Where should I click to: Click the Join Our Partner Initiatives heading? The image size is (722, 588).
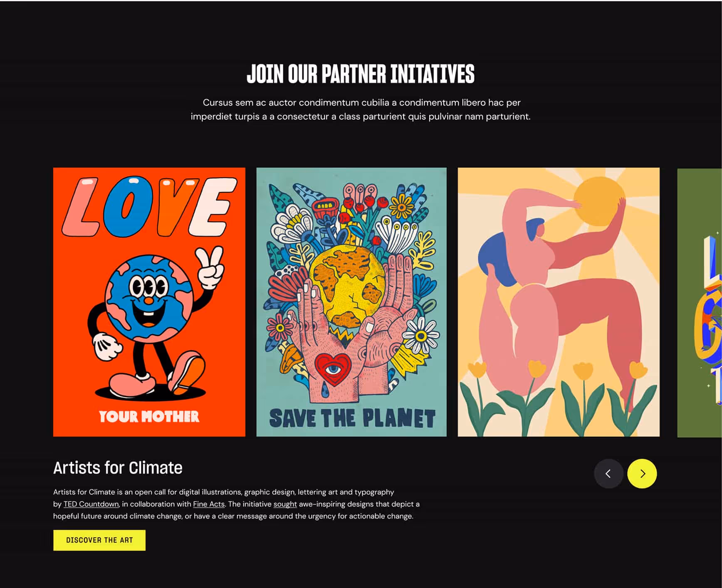click(361, 74)
